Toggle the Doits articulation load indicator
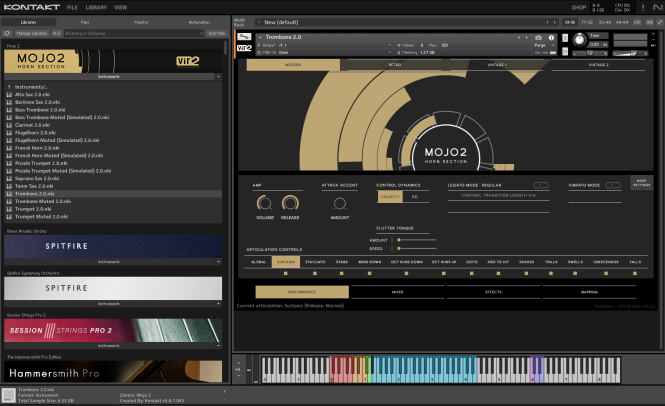 (x=472, y=274)
